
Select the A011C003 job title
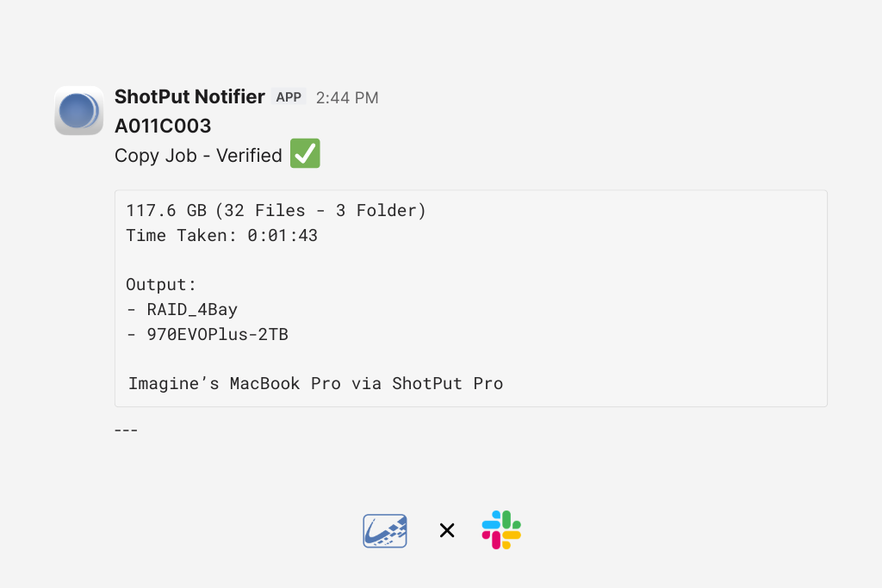pos(163,127)
